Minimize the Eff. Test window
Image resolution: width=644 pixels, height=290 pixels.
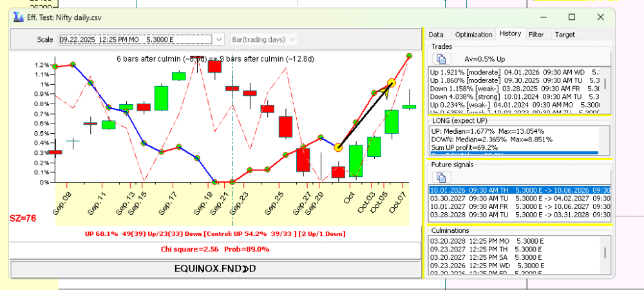544,17
